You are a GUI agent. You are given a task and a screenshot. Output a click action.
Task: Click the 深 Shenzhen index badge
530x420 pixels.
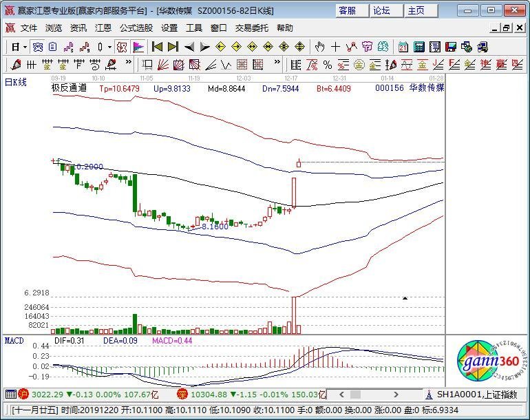[x=182, y=395]
